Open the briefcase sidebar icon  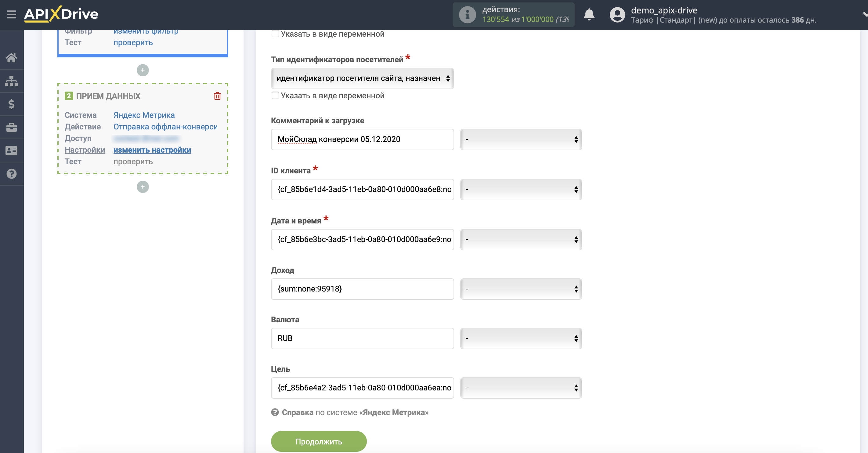12,127
